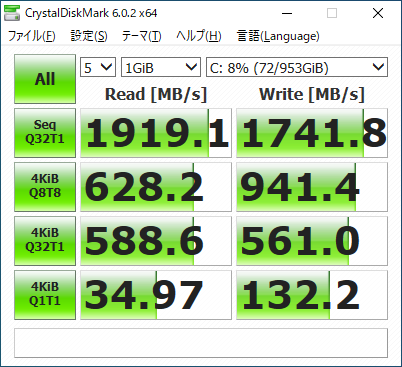Start the 4KiB Q1T1 benchmark
Viewport: 402px width, 367px height.
click(45, 295)
